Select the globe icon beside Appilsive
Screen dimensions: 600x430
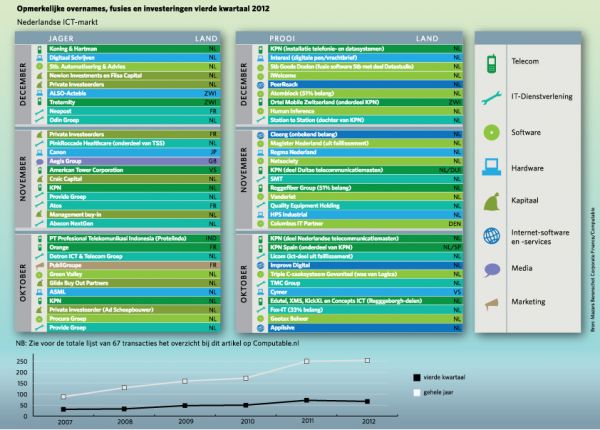(x=260, y=328)
